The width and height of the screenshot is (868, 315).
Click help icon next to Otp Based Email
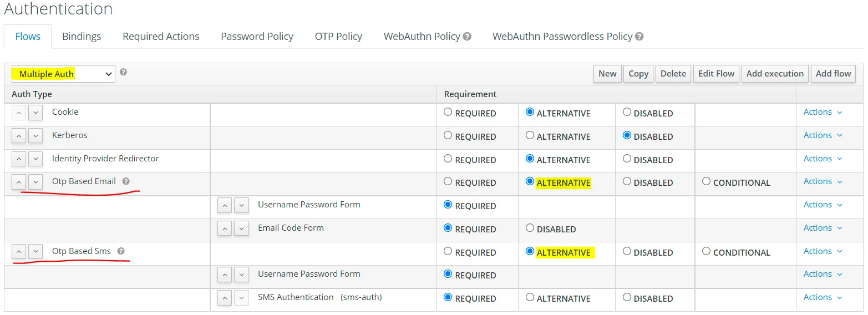[x=126, y=181]
